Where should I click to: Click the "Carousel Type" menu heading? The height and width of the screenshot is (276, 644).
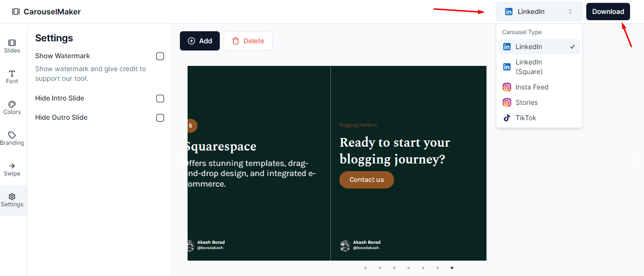coord(522,32)
